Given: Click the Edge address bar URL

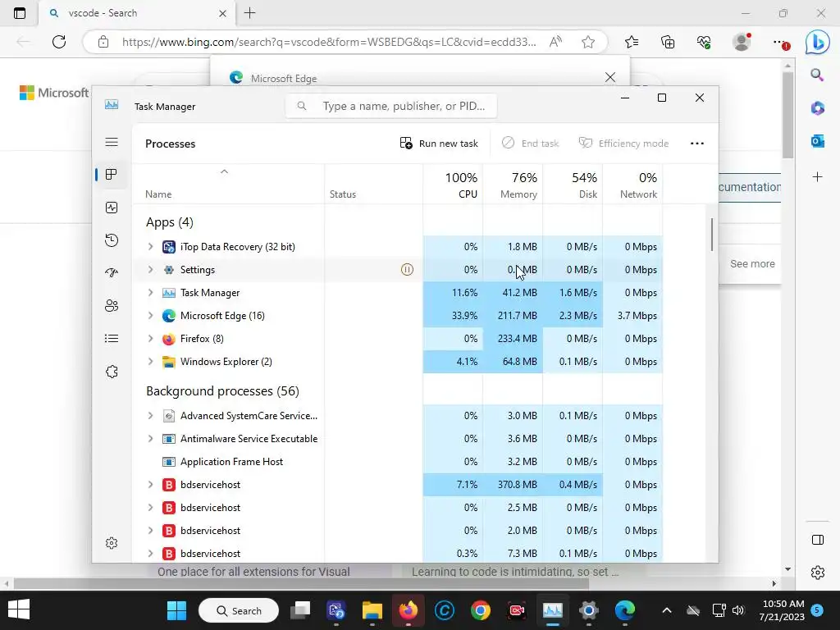Looking at the screenshot, I should 329,42.
